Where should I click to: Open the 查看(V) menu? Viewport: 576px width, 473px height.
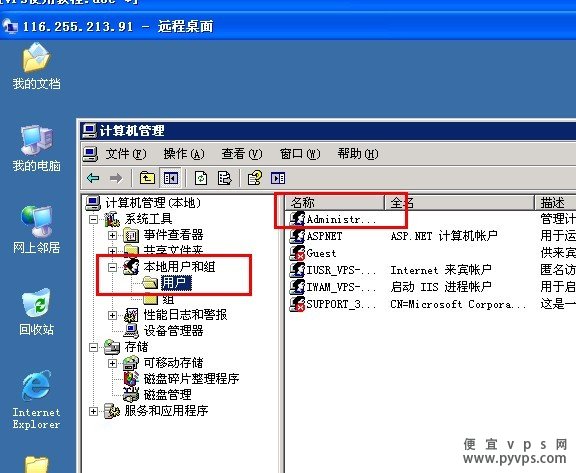click(x=242, y=154)
